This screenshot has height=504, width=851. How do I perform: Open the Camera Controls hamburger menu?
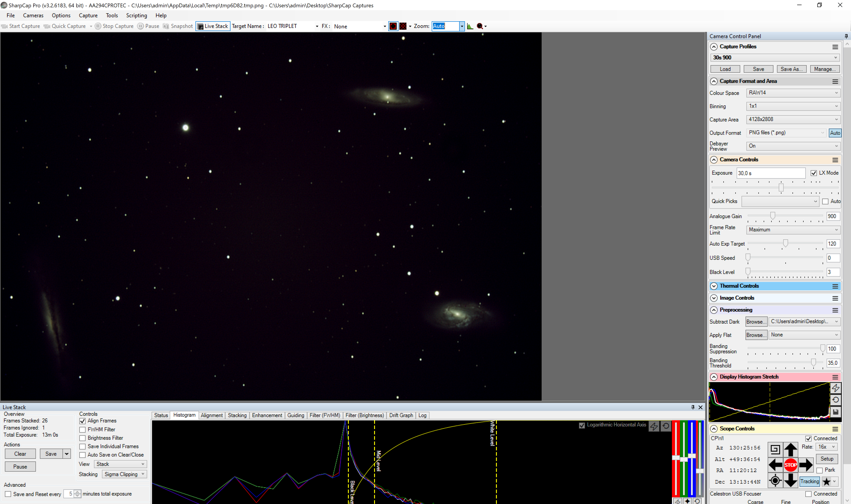pos(835,160)
